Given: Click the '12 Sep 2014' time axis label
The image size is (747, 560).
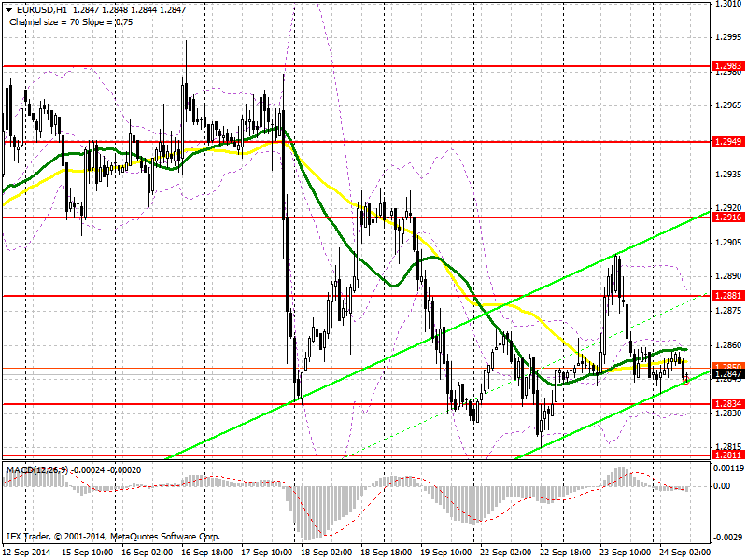Looking at the screenshot, I should pyautogui.click(x=27, y=553).
